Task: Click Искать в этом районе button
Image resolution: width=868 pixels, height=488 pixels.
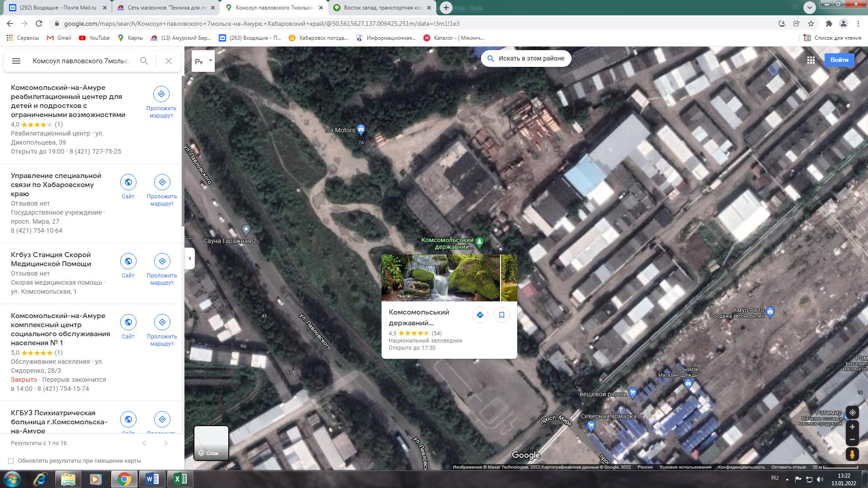Action: tap(526, 58)
